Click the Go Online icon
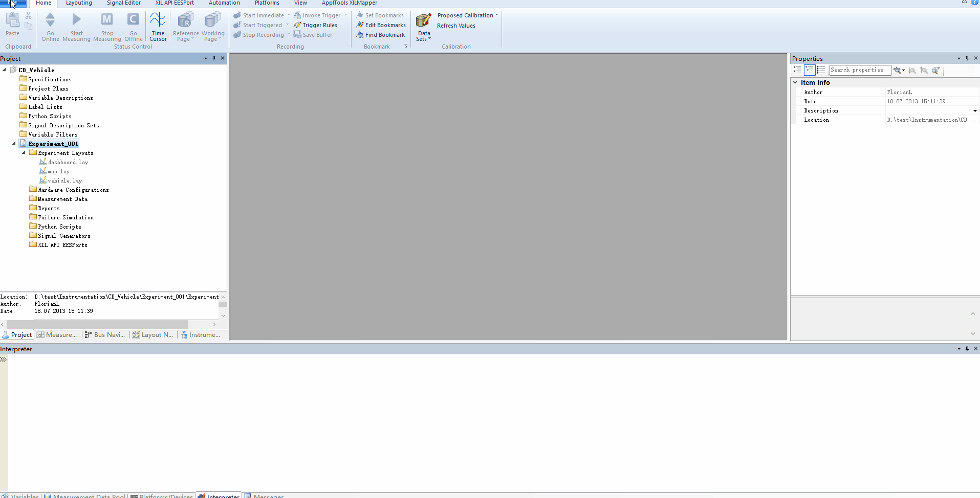 [x=50, y=20]
